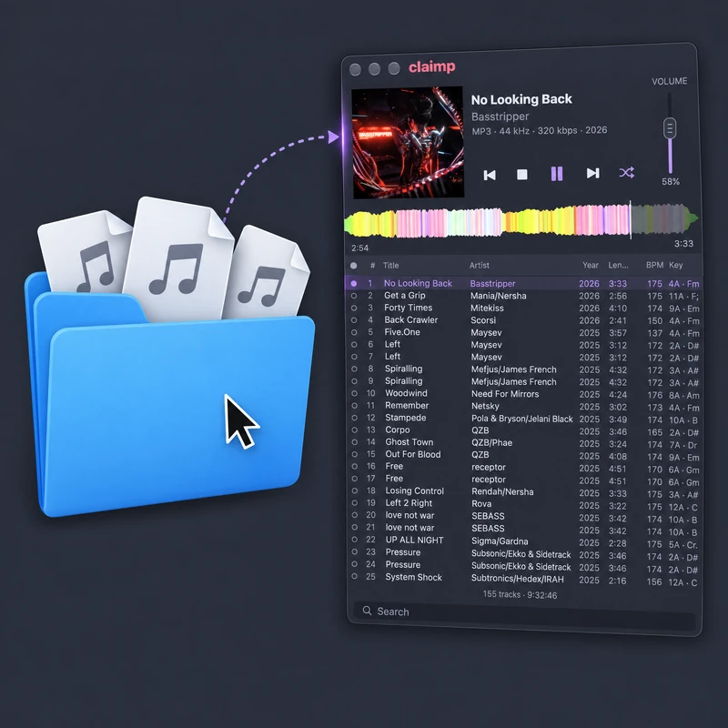728x728 pixels.
Task: Focus the Search field
Action: tap(525, 615)
